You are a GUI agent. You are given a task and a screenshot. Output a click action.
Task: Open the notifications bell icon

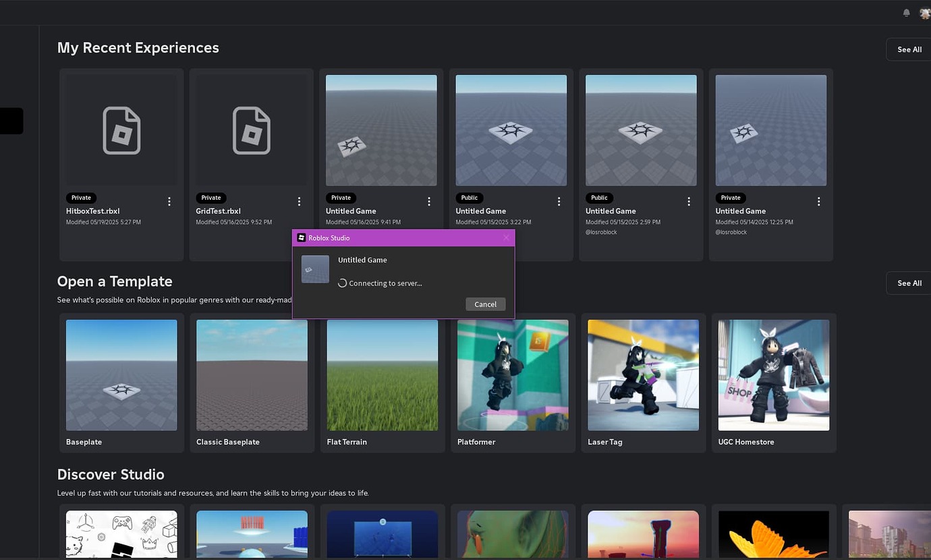[x=906, y=13]
